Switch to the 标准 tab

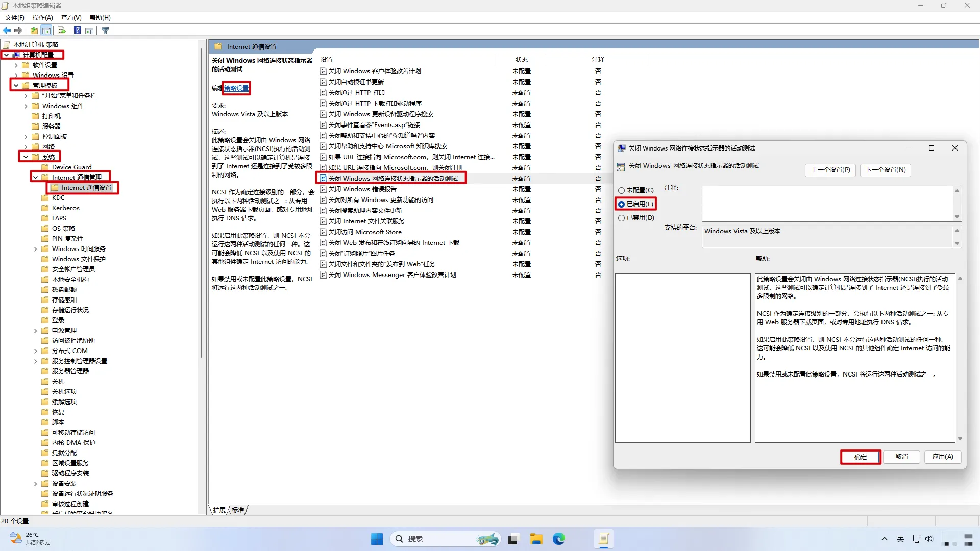coord(238,510)
